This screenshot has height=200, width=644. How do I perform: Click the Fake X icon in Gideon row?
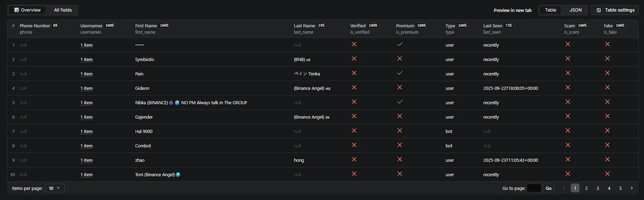point(608,87)
